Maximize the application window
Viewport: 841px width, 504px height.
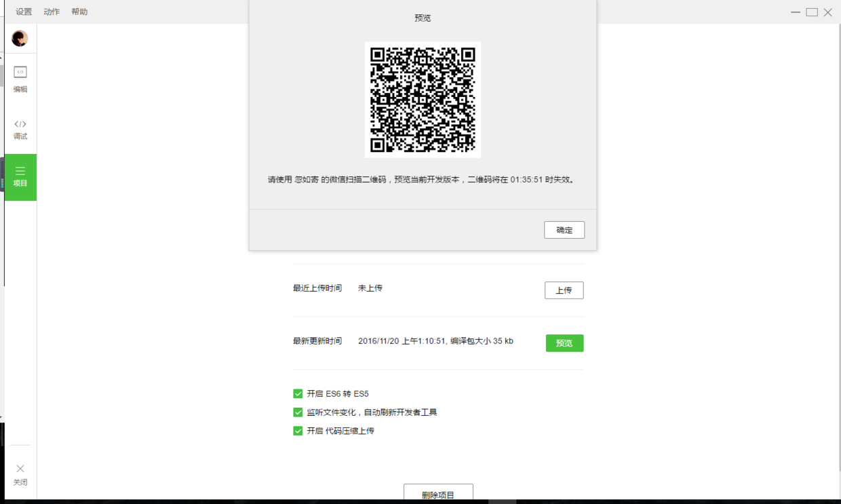pyautogui.click(x=812, y=12)
